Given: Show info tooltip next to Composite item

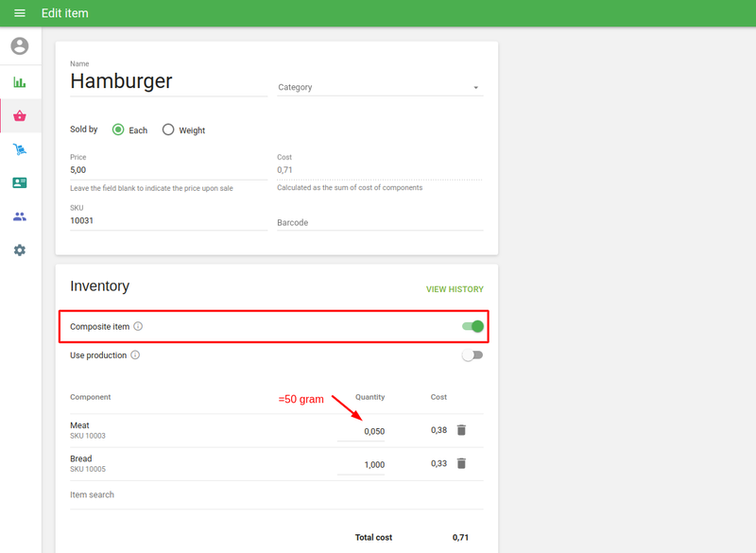Looking at the screenshot, I should point(138,327).
